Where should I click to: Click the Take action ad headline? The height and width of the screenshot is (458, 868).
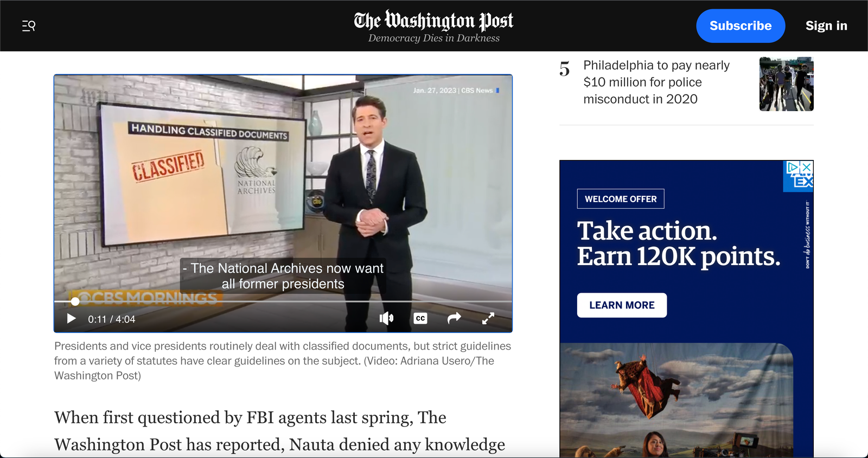click(678, 244)
